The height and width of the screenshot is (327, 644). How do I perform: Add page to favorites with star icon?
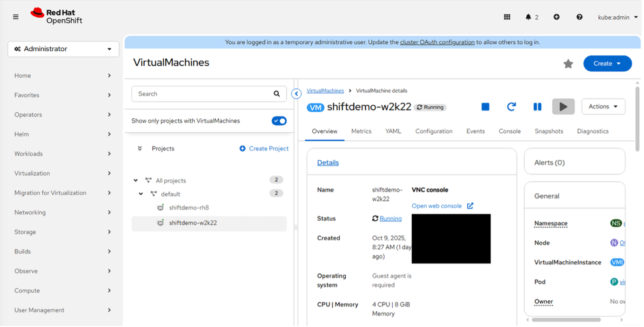click(568, 64)
